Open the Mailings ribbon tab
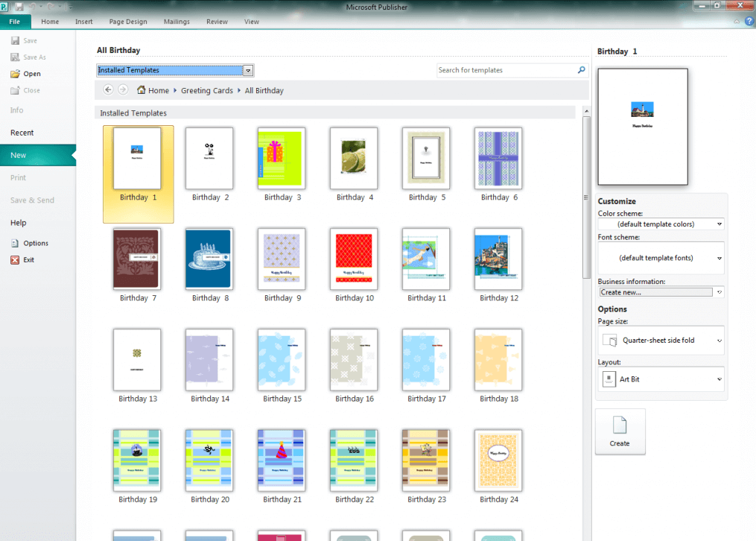Image resolution: width=756 pixels, height=541 pixels. pyautogui.click(x=176, y=22)
